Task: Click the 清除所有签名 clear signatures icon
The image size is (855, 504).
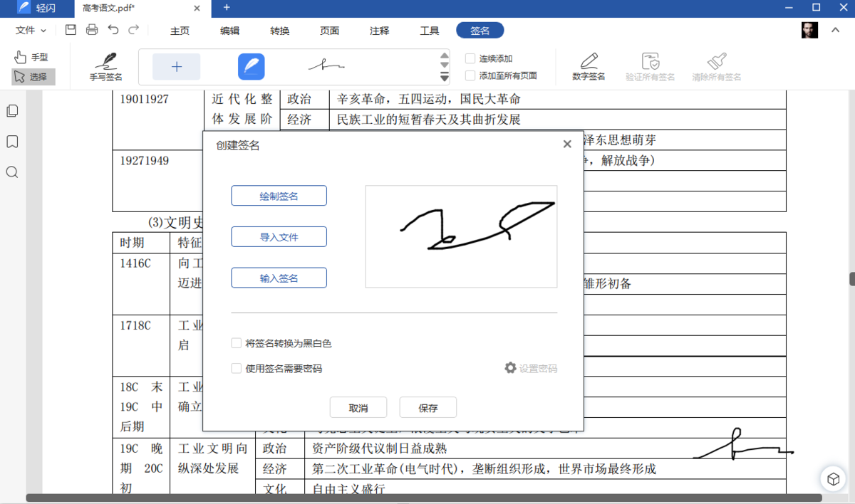Action: (x=717, y=66)
